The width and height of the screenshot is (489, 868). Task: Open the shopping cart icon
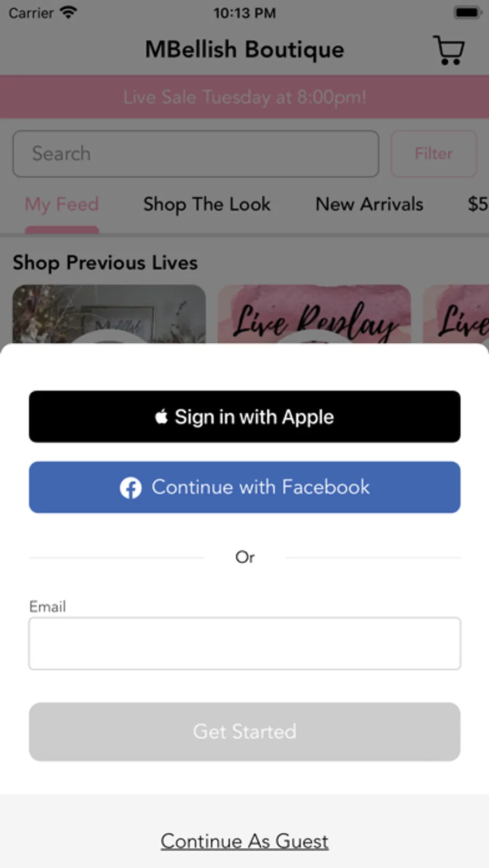tap(448, 50)
